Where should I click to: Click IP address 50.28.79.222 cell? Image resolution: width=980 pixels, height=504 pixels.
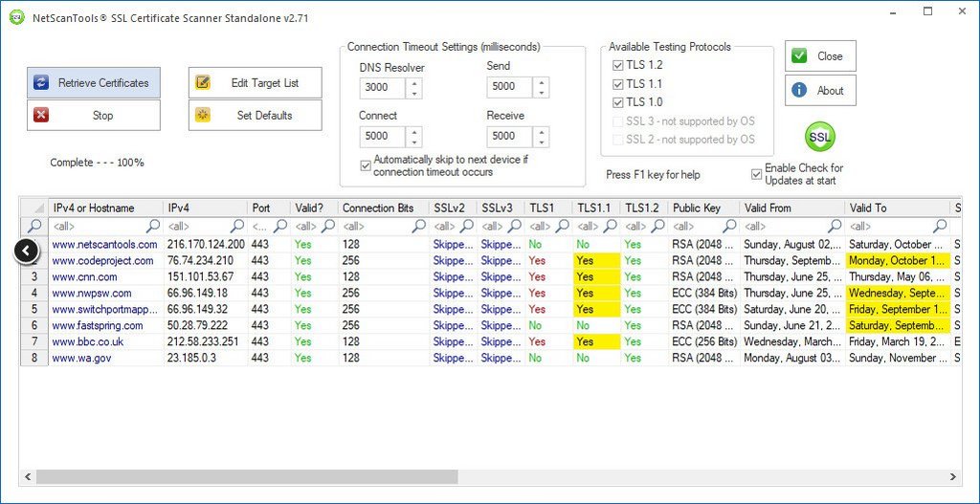tap(206, 325)
